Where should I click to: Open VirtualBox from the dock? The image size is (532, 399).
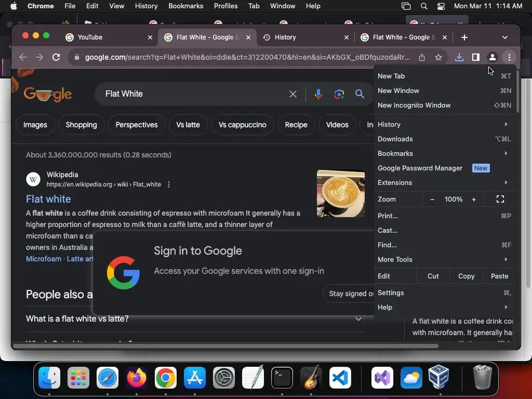(438, 377)
